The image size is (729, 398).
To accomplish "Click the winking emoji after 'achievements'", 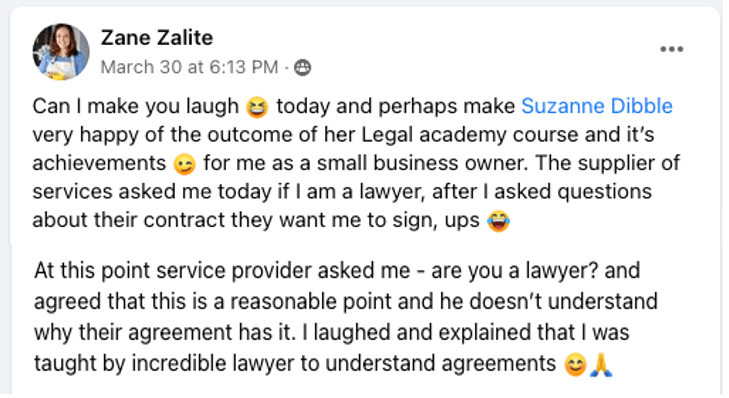I will (x=184, y=165).
